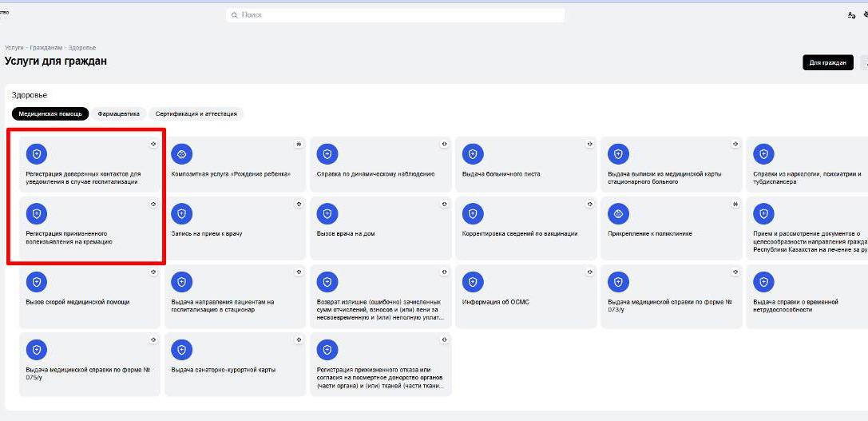Click the magnifier icon in the search bar
The width and height of the screenshot is (868, 421).
tap(235, 15)
